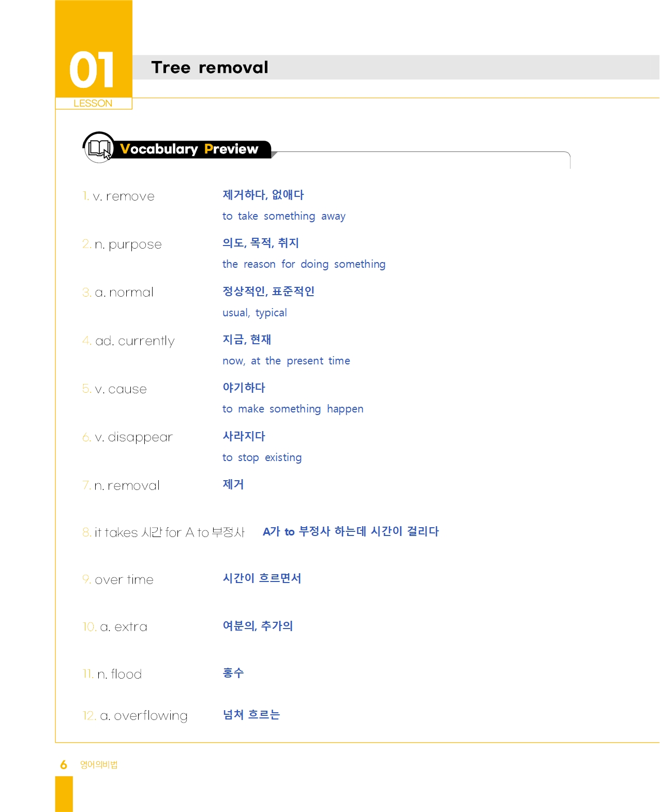Screen dimensions: 660x812
Task: Click 'the reason for doing something'
Action: pos(304,264)
